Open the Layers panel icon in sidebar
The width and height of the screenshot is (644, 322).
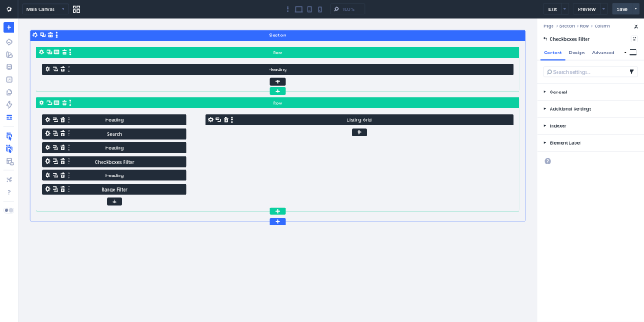9,42
